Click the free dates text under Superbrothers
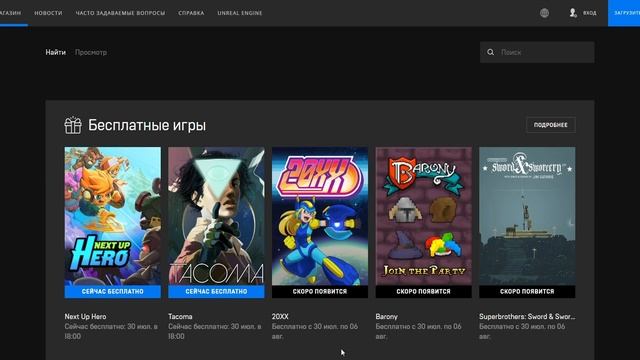The image size is (640, 360). [522, 331]
